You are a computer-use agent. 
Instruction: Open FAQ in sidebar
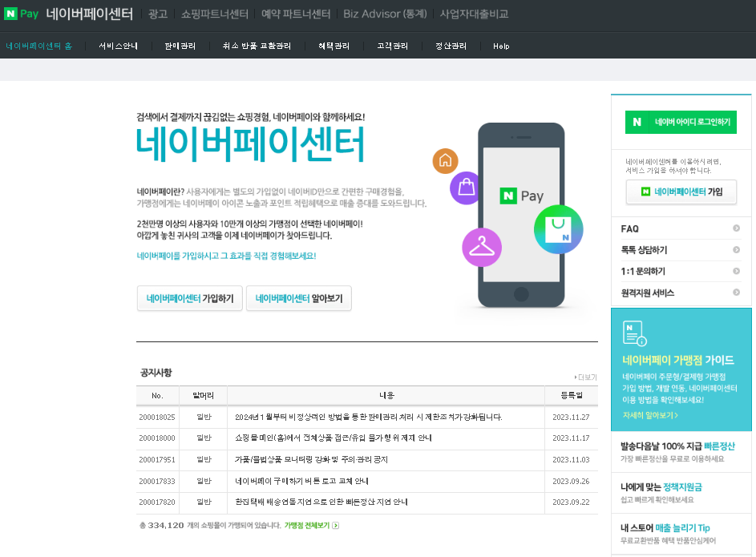[629, 229]
